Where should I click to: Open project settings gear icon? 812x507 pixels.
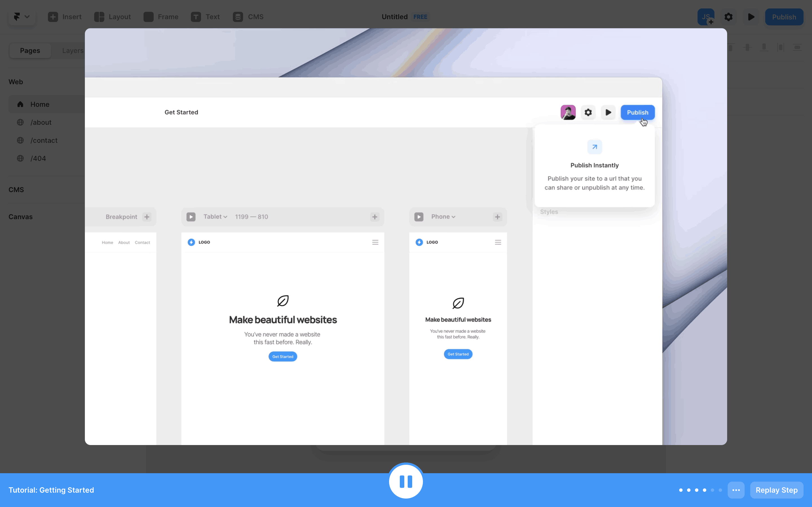[728, 17]
